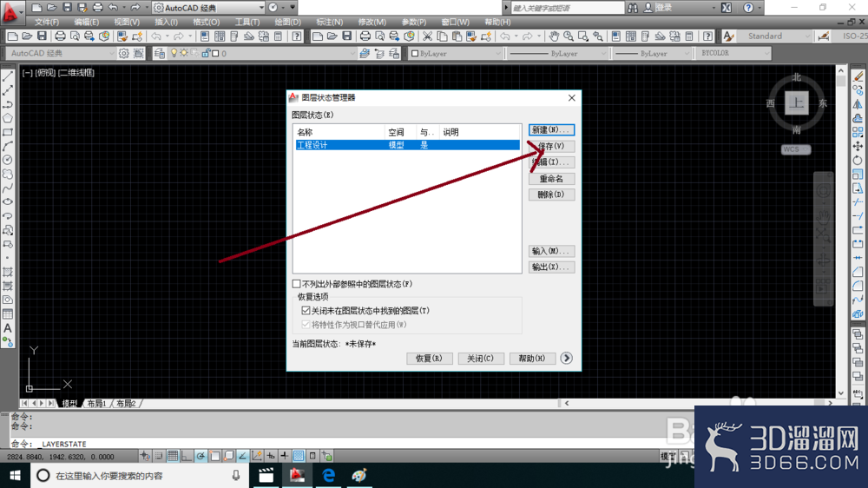868x488 pixels.
Task: Click the Cut scissors icon
Action: (x=427, y=36)
